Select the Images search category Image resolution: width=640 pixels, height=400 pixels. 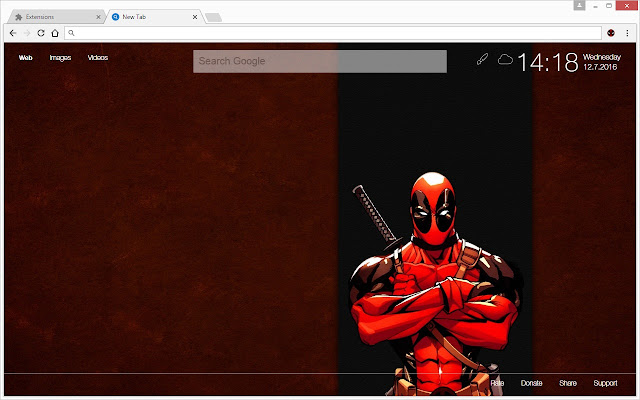tap(60, 58)
